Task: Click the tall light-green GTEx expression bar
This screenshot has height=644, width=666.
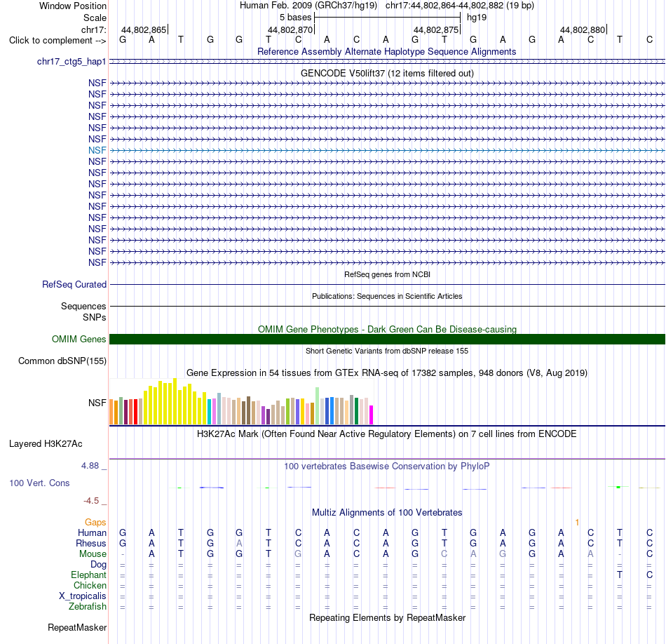Action: tap(318, 406)
